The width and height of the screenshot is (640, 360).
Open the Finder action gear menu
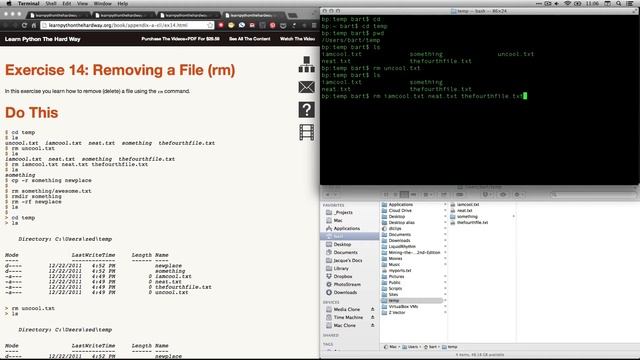tap(519, 195)
